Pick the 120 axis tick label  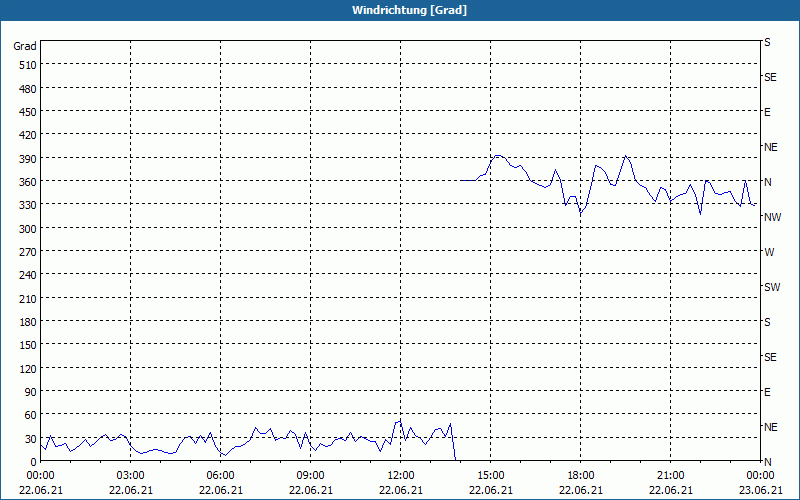coord(28,369)
